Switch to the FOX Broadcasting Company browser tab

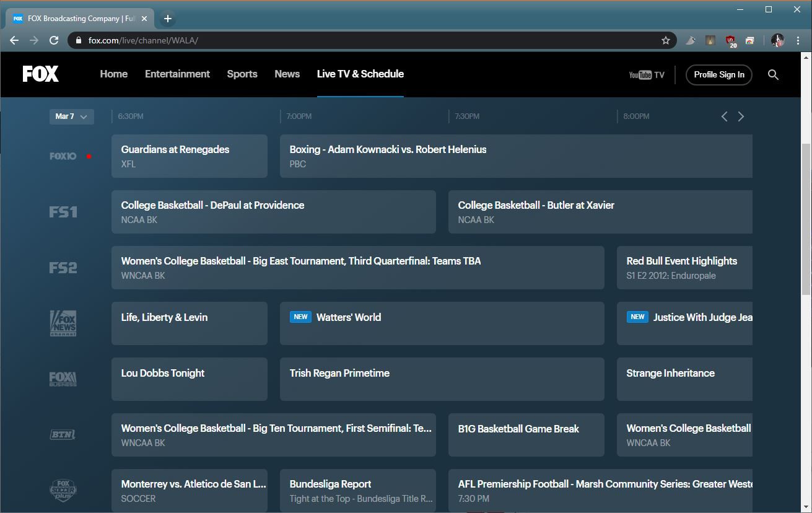click(x=79, y=19)
